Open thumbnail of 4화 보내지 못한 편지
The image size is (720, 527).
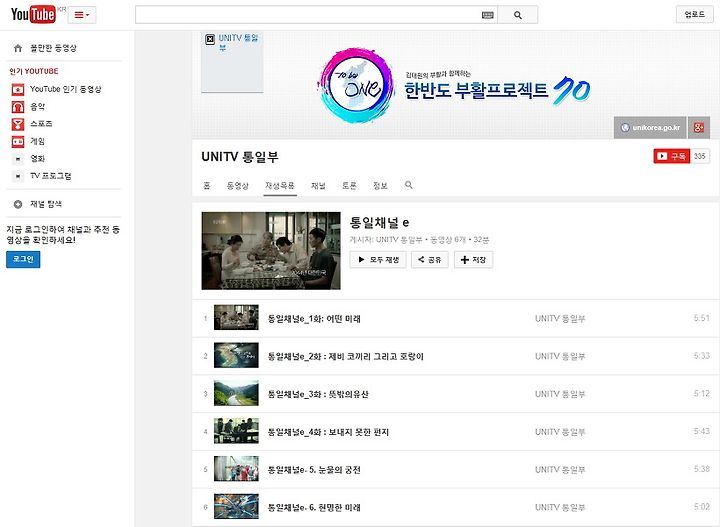pyautogui.click(x=236, y=431)
